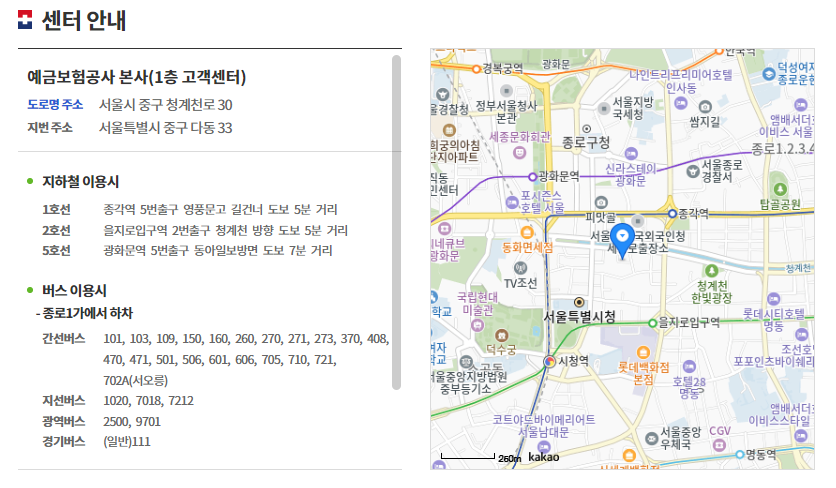Click the 나인트리프리미어호텔 인사동 hotel icon
This screenshot has width=836, height=488.
(x=680, y=103)
